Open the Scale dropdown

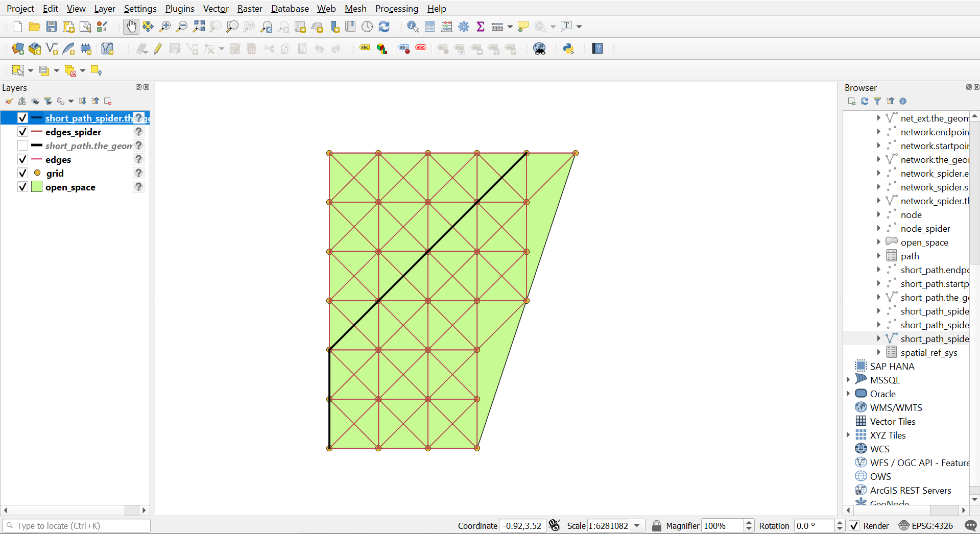637,526
